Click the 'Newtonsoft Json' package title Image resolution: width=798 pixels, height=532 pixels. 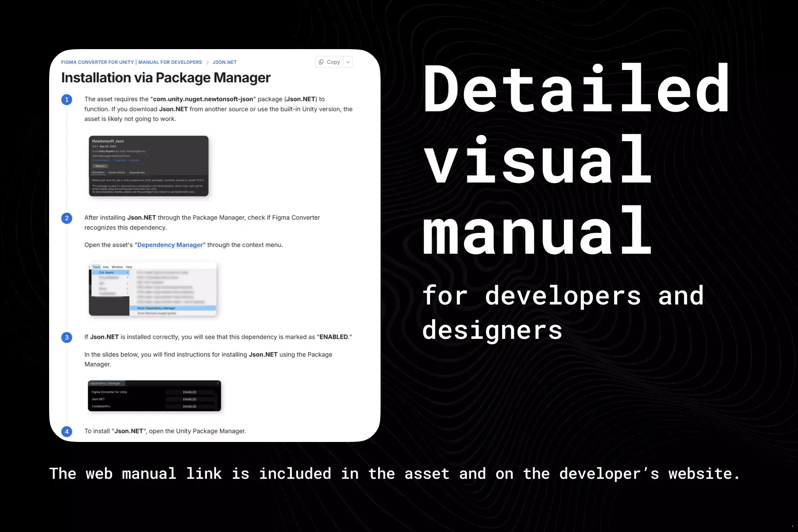(108, 141)
